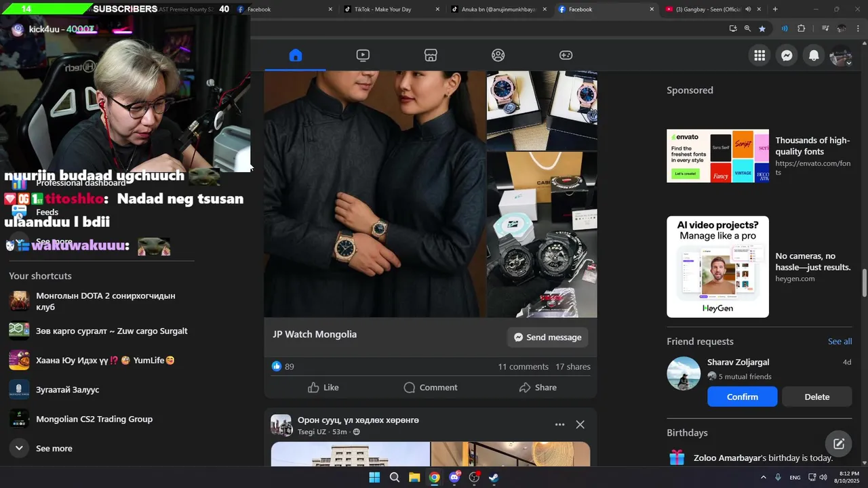Open the Chrome profile avatar
The width and height of the screenshot is (868, 488).
coord(842,28)
